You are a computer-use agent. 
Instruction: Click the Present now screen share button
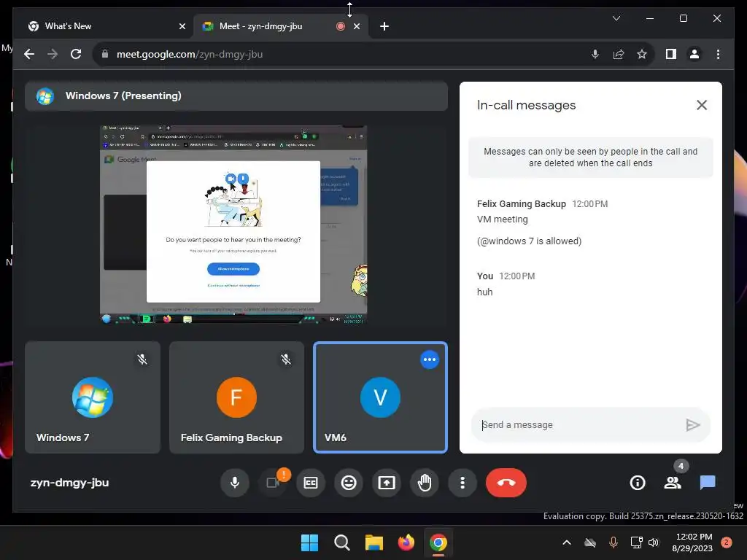tap(387, 483)
